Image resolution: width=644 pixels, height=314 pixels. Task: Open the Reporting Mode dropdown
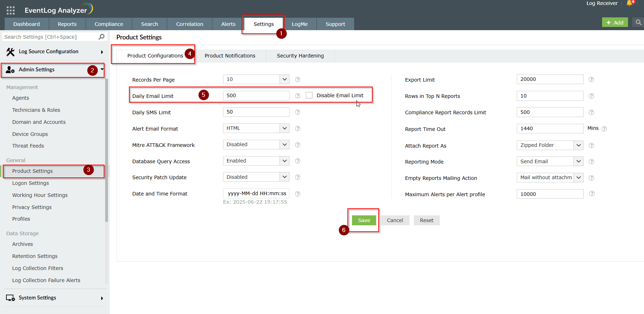550,161
